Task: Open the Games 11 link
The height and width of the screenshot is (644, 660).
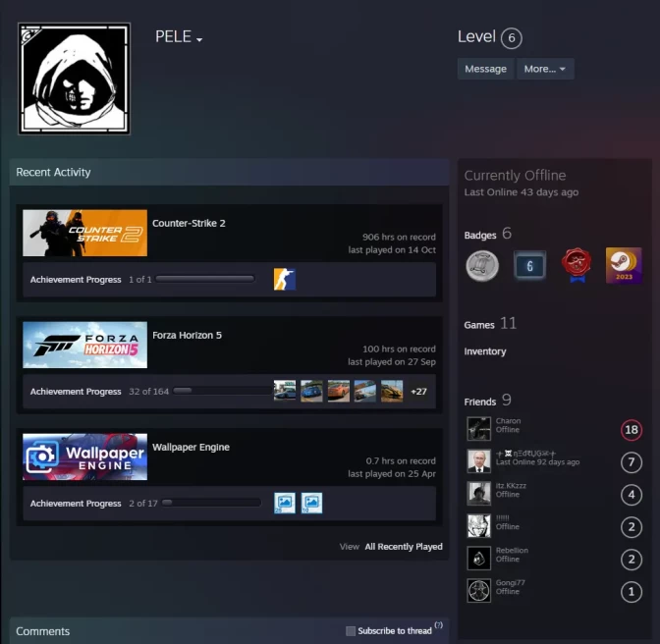Action: (490, 324)
